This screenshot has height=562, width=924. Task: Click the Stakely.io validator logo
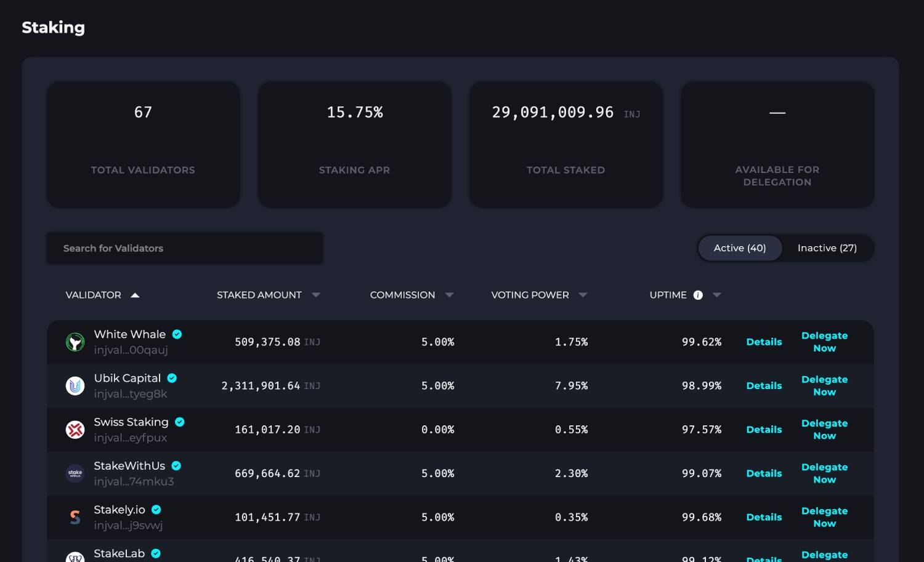click(x=75, y=517)
